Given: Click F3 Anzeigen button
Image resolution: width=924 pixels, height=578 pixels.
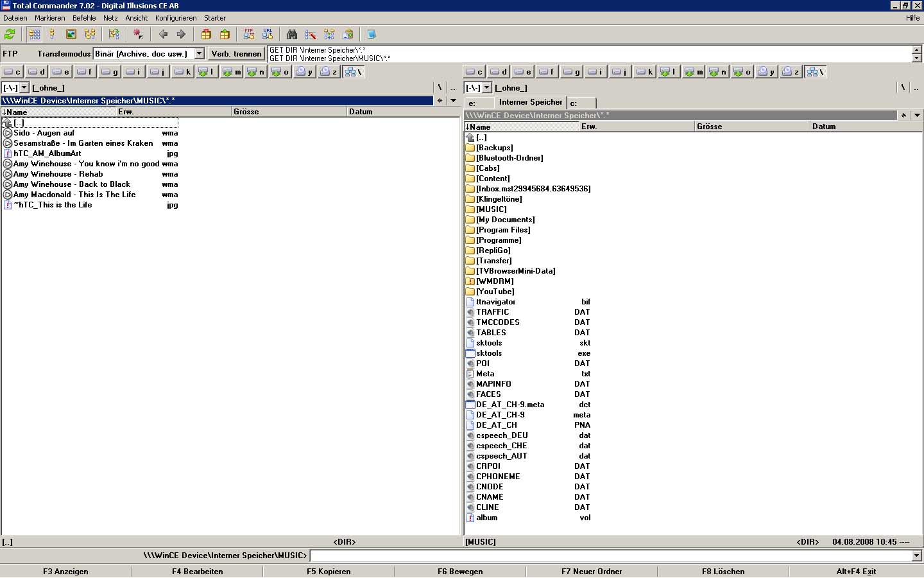Looking at the screenshot, I should pos(65,572).
